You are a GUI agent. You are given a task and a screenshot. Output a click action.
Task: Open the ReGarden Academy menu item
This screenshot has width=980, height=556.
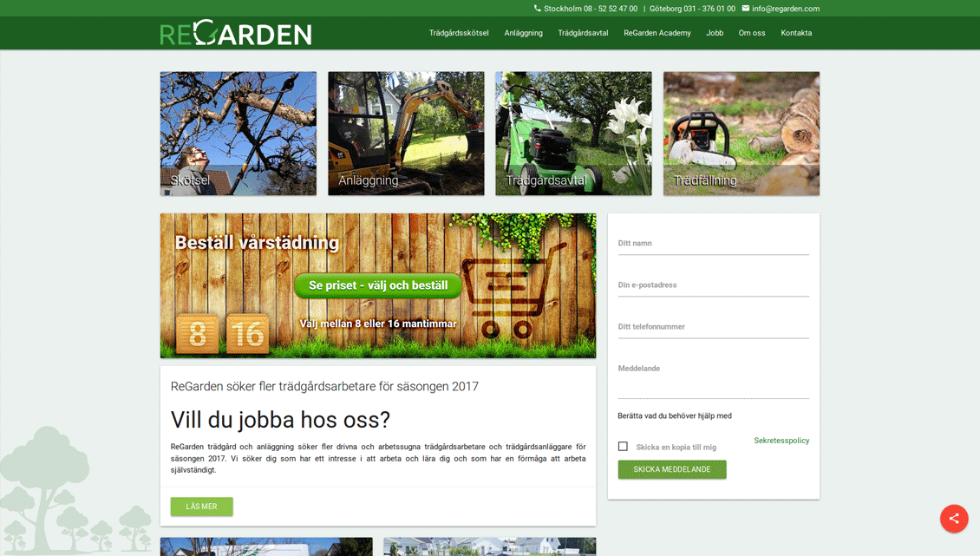pos(657,32)
